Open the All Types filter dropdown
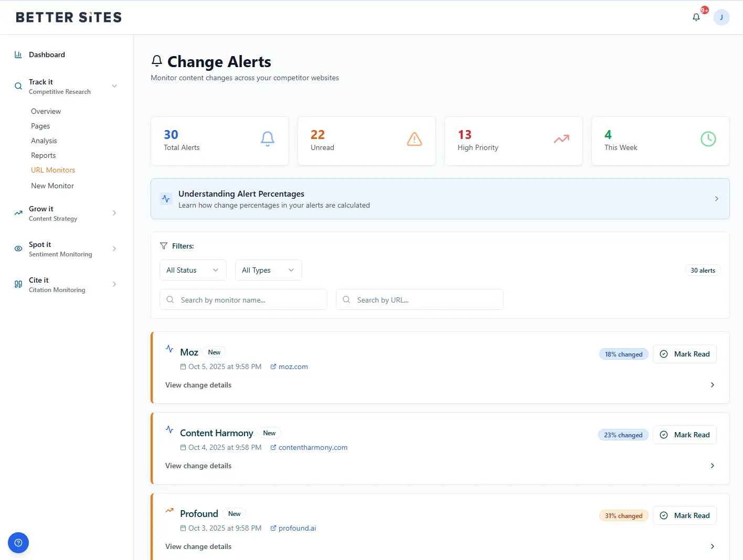The height and width of the screenshot is (560, 743). coord(268,270)
